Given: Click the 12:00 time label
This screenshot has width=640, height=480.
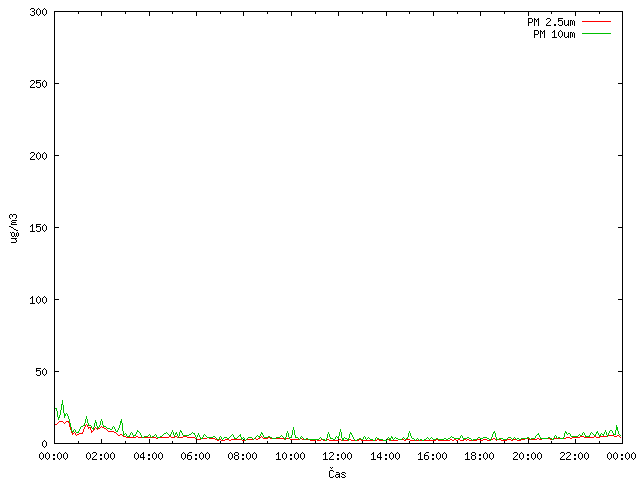Looking at the screenshot, I should point(338,456).
